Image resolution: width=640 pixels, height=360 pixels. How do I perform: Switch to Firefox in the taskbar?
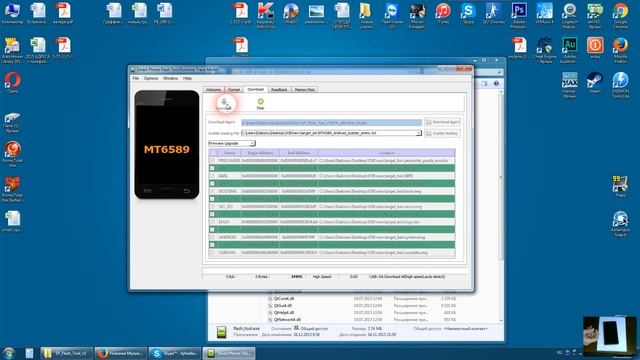(x=120, y=353)
